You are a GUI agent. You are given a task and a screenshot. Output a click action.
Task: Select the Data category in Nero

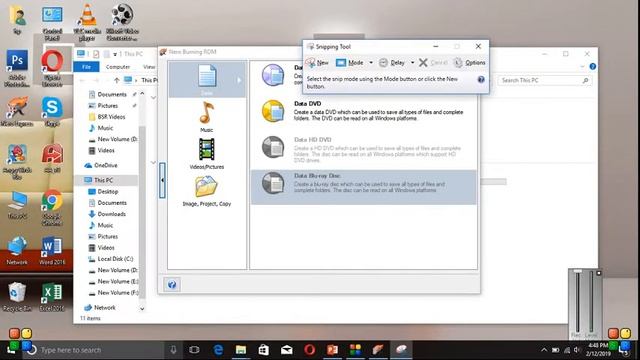207,79
